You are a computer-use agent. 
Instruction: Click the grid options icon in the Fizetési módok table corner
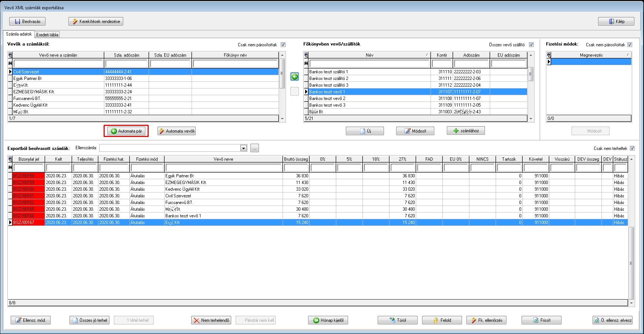(x=549, y=55)
